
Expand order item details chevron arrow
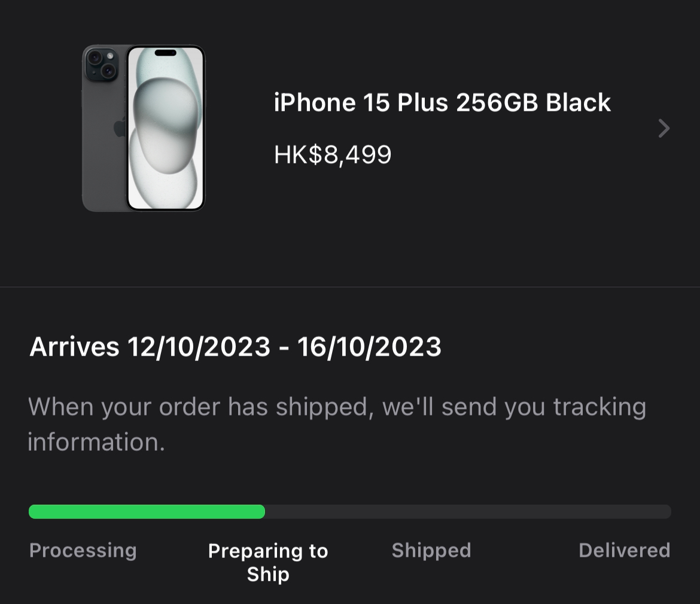pyautogui.click(x=664, y=128)
